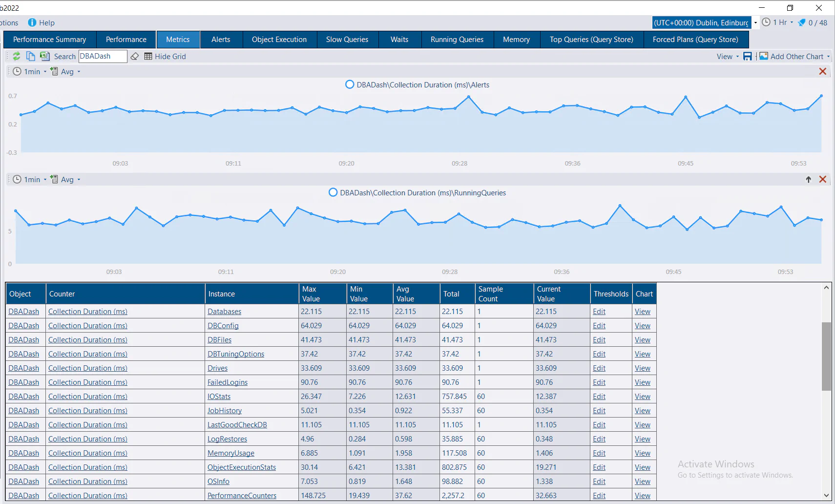Click the FailedLogins instance link
835x504 pixels.
(x=227, y=382)
